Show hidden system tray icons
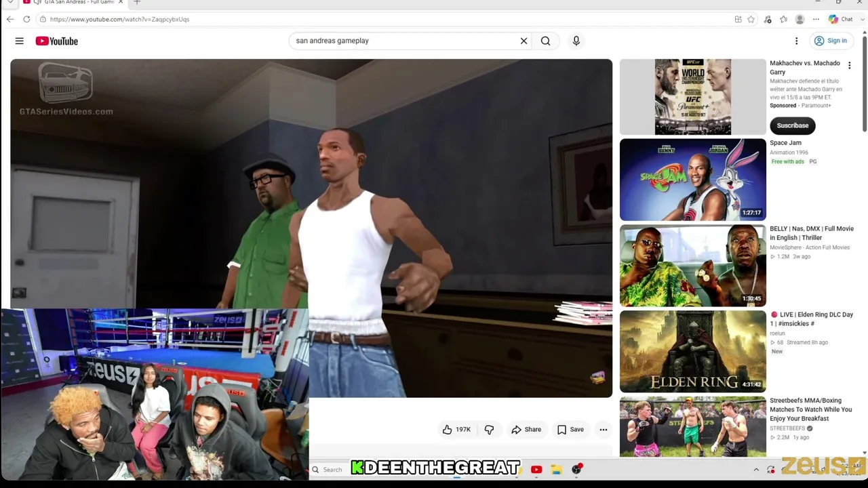Viewport: 868px width, 488px height. point(756,469)
